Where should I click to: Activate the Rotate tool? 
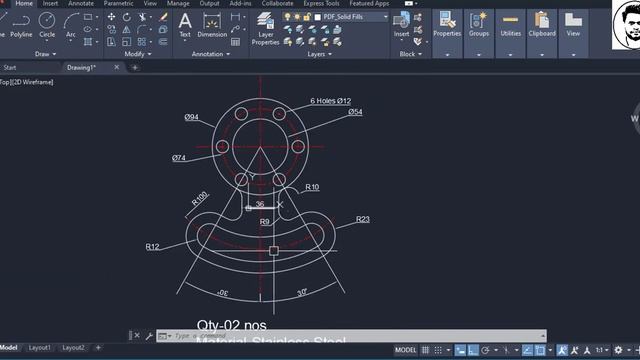click(x=127, y=17)
